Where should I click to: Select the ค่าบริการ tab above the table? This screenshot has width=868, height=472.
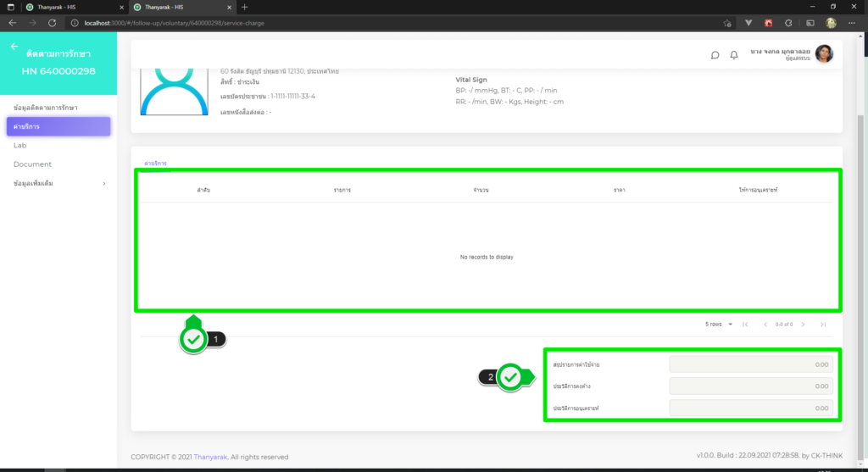[x=155, y=162]
